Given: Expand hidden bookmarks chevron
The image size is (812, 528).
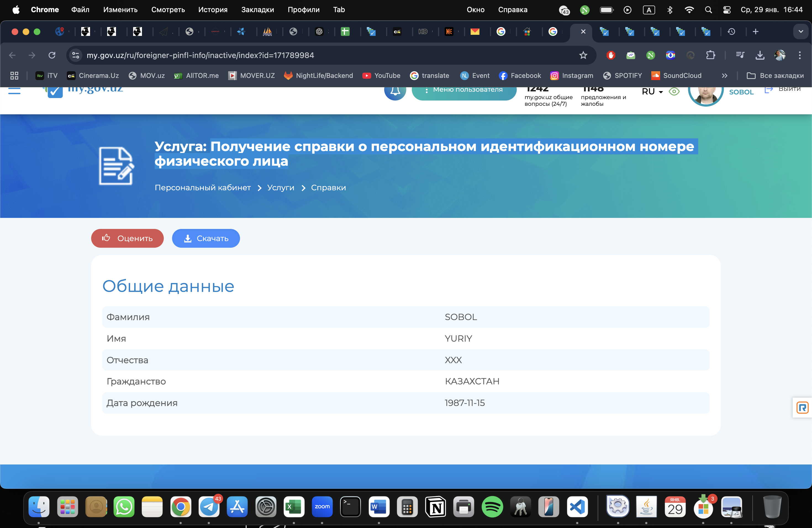Looking at the screenshot, I should tap(725, 76).
